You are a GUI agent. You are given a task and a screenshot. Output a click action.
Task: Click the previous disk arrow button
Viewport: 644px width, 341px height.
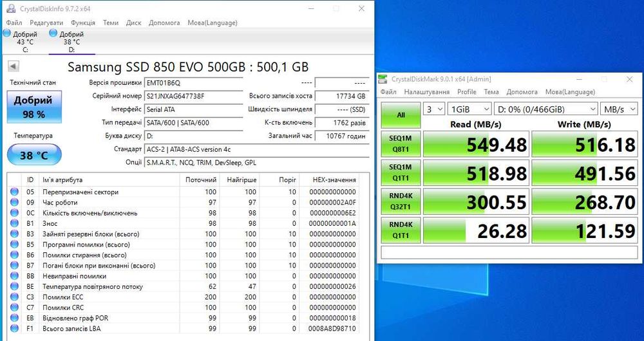tap(13, 66)
